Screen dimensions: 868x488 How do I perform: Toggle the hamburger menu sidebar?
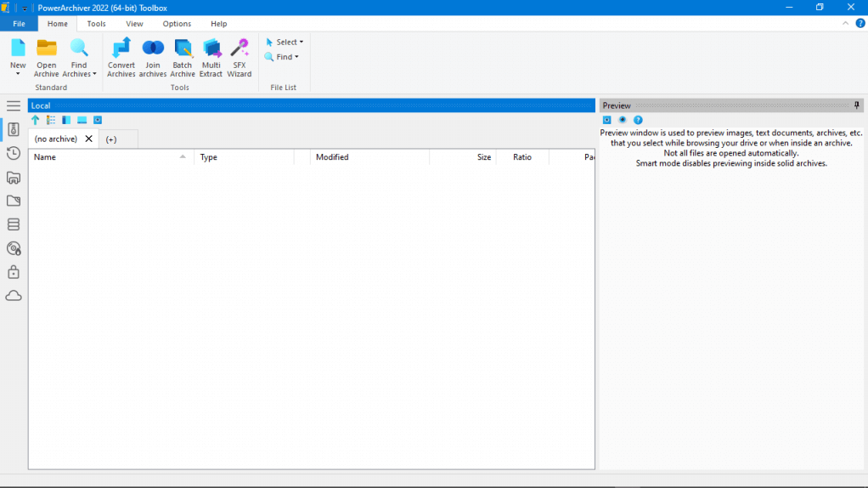pos(14,105)
